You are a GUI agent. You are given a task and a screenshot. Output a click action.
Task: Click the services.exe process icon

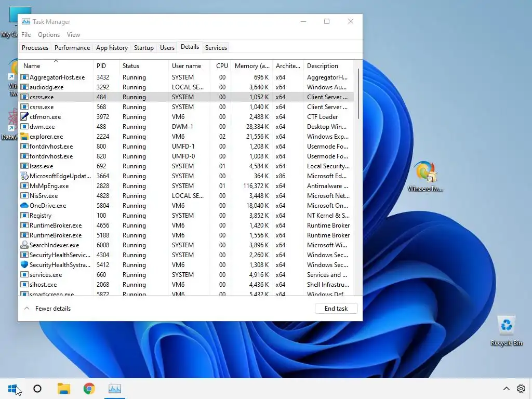[x=24, y=274]
